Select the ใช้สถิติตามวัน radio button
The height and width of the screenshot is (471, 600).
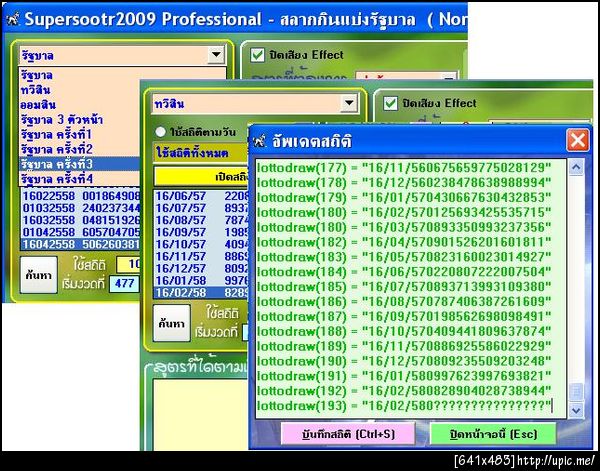tap(160, 132)
